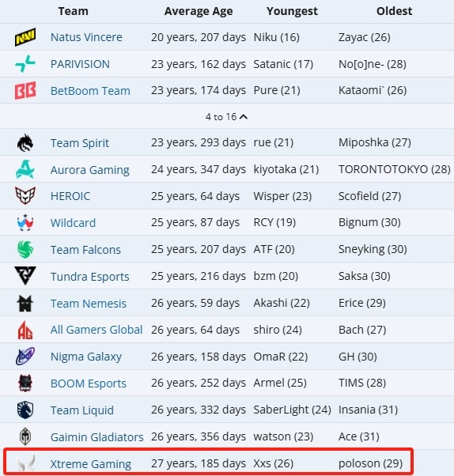Image resolution: width=454 pixels, height=476 pixels.
Task: Click the Natus Vincere team logo
Action: [25, 37]
